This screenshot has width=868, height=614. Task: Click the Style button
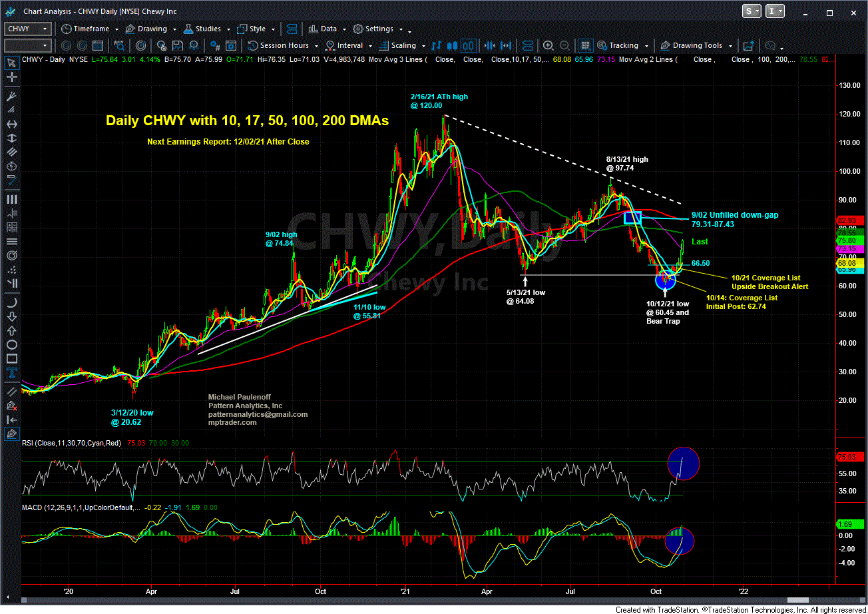coord(252,29)
